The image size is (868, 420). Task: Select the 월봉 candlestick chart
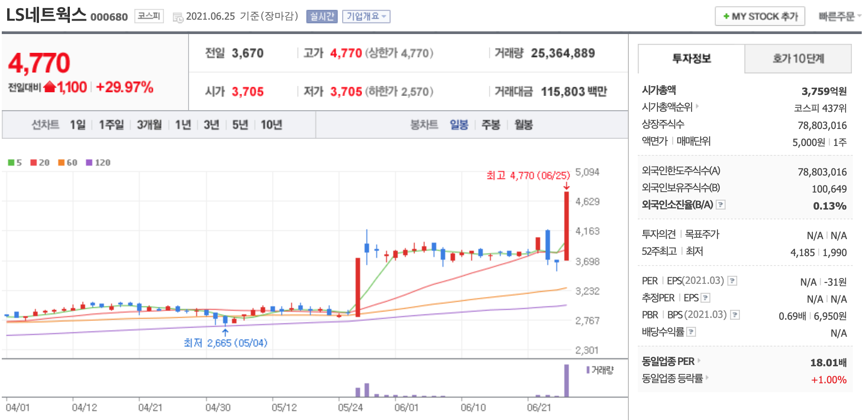pos(524,124)
